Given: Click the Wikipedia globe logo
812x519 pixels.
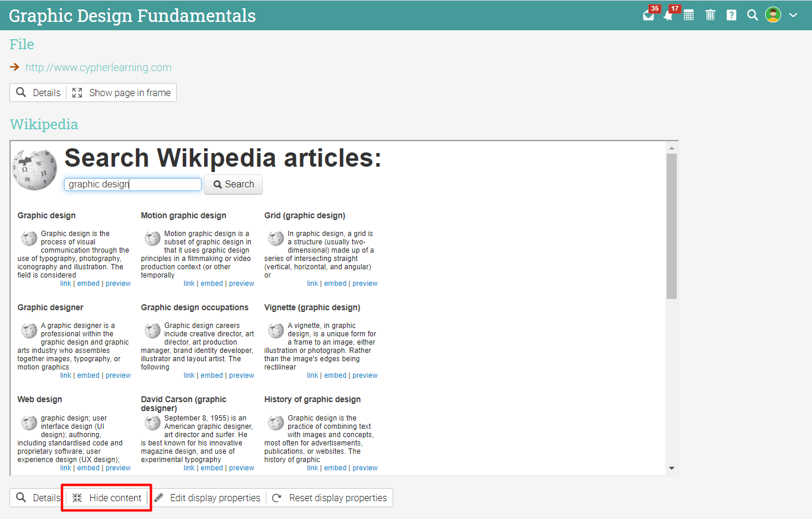Looking at the screenshot, I should (x=34, y=169).
